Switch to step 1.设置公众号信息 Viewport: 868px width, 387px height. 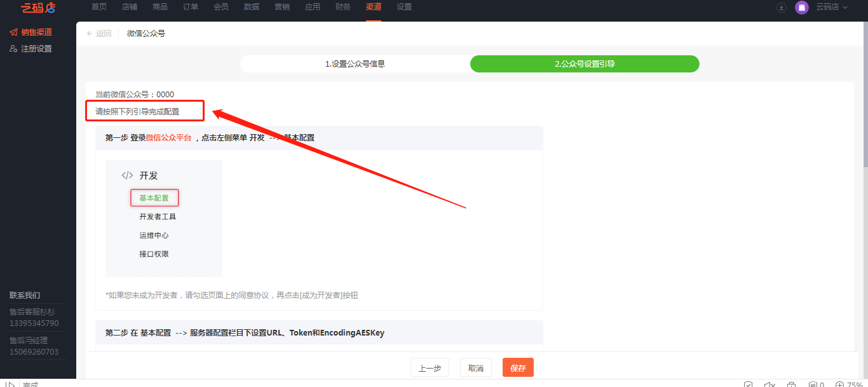pyautogui.click(x=355, y=64)
